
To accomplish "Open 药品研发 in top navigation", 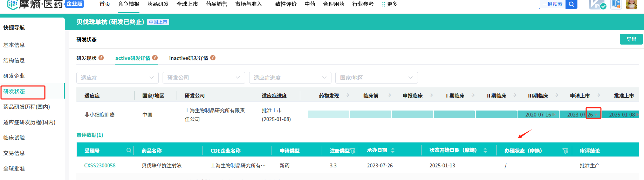I will [158, 4].
